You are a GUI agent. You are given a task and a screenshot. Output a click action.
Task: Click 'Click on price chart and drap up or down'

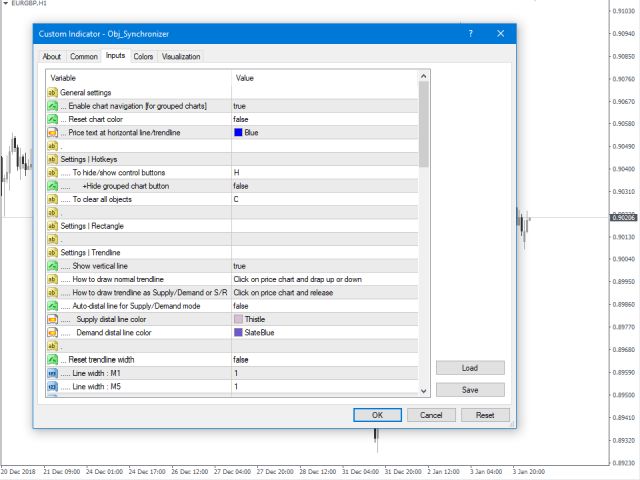coord(298,279)
